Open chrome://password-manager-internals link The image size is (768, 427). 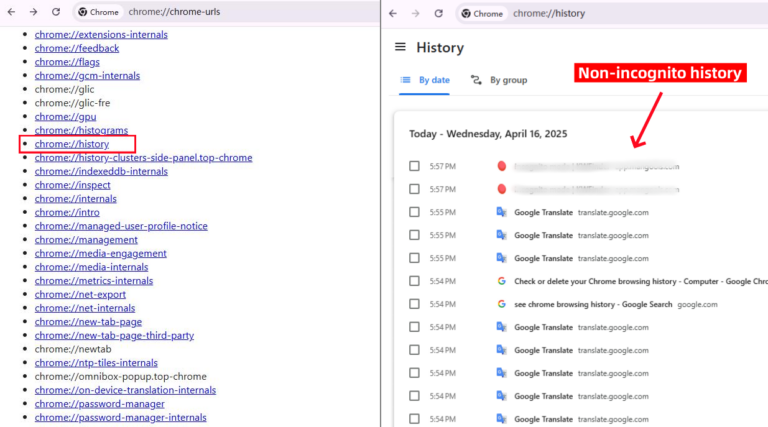point(120,418)
